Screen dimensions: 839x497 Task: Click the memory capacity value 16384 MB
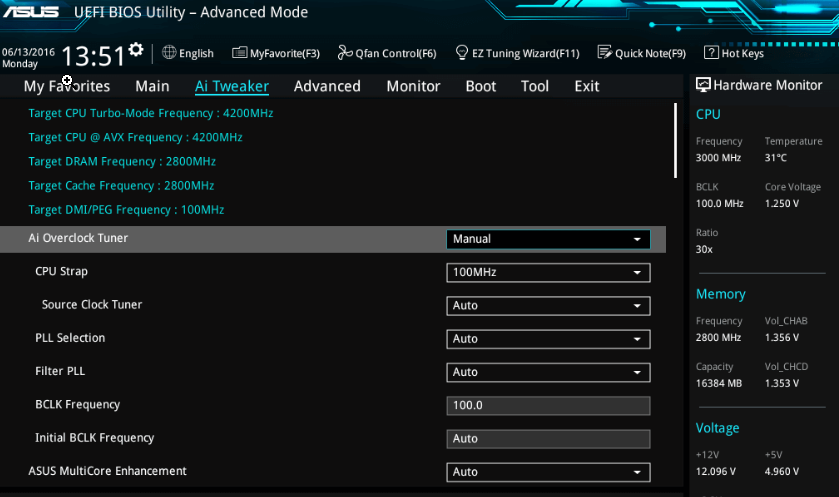point(719,383)
